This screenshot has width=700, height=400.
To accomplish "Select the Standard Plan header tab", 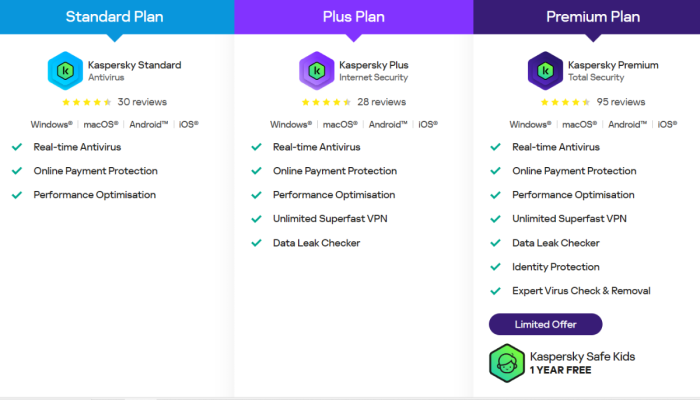I will pos(116,17).
